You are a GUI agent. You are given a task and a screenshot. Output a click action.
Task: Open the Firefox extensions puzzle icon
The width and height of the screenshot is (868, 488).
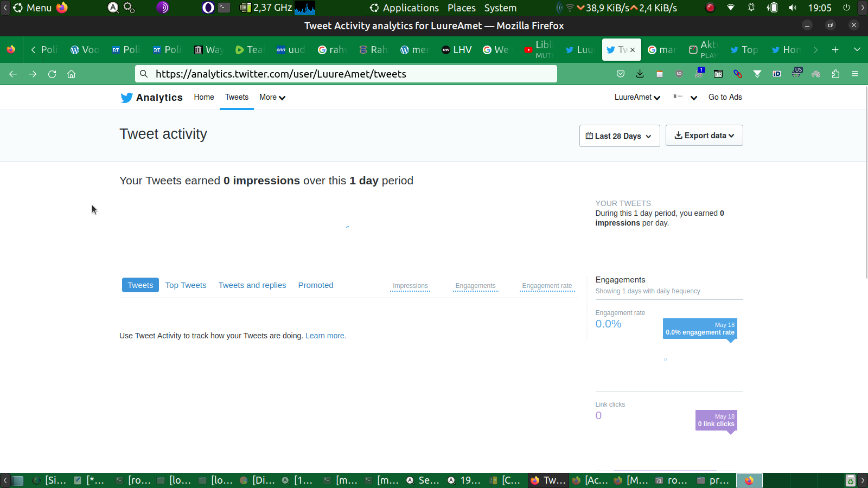coord(835,74)
